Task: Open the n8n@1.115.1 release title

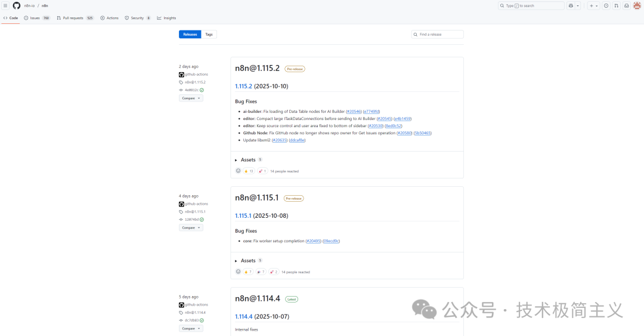Action: 256,198
